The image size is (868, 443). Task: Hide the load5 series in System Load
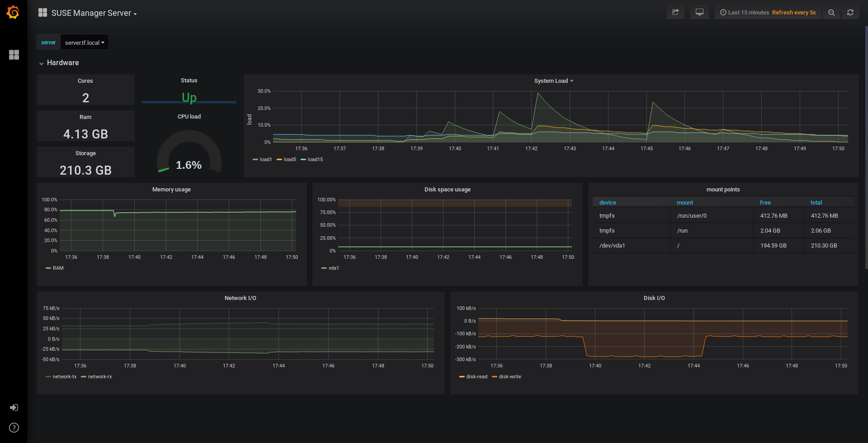click(289, 159)
